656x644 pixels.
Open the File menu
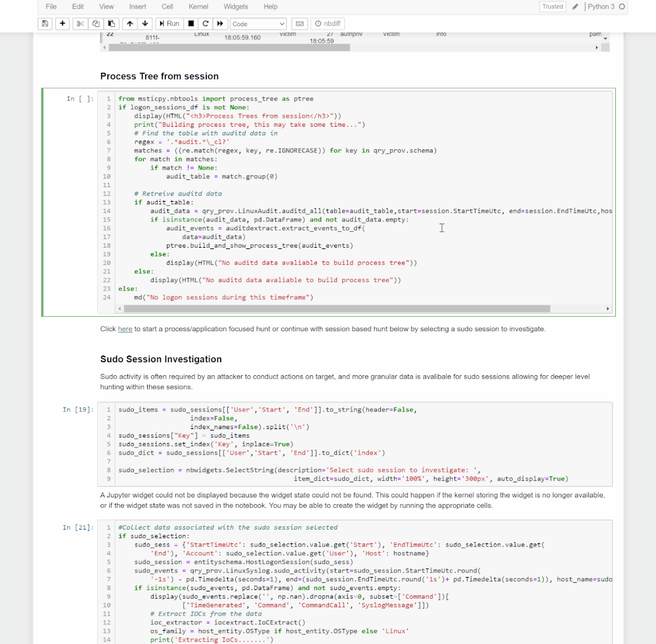(51, 7)
